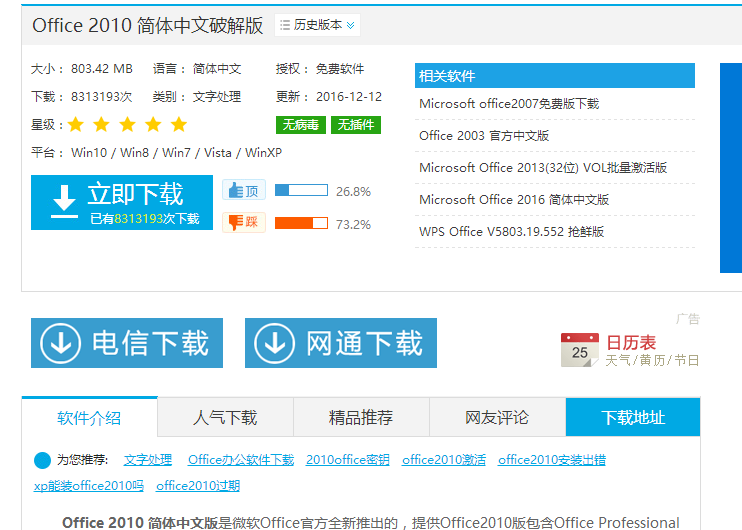Click the platform text Win10 / Win8 / Win7
The width and height of the screenshot is (742, 530).
pos(131,152)
